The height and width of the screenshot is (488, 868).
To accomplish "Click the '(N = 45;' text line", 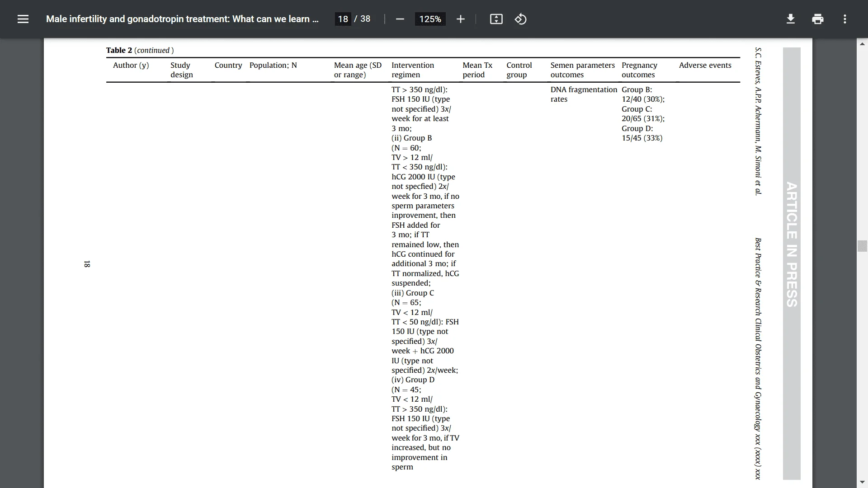I will point(406,389).
